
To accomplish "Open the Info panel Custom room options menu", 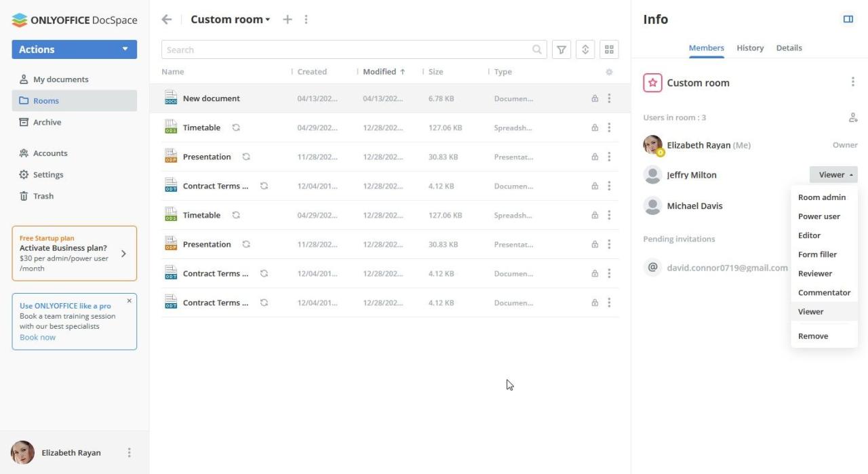I will (853, 82).
